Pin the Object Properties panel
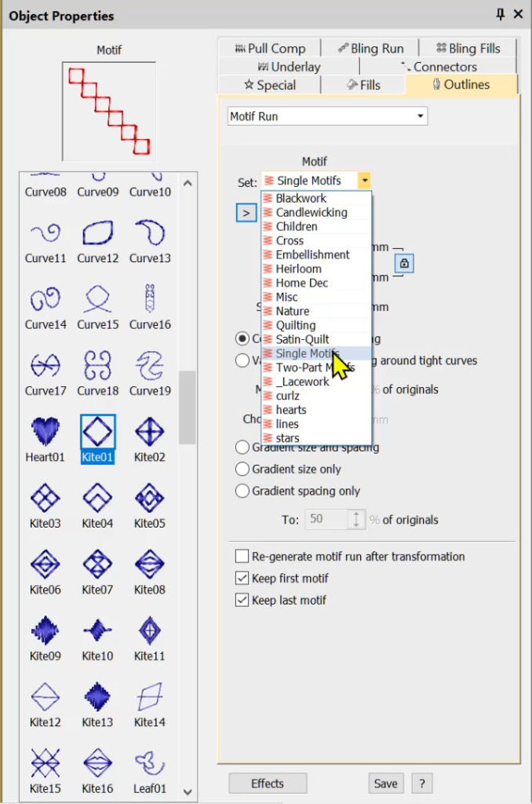Image resolution: width=532 pixels, height=804 pixels. pyautogui.click(x=500, y=14)
